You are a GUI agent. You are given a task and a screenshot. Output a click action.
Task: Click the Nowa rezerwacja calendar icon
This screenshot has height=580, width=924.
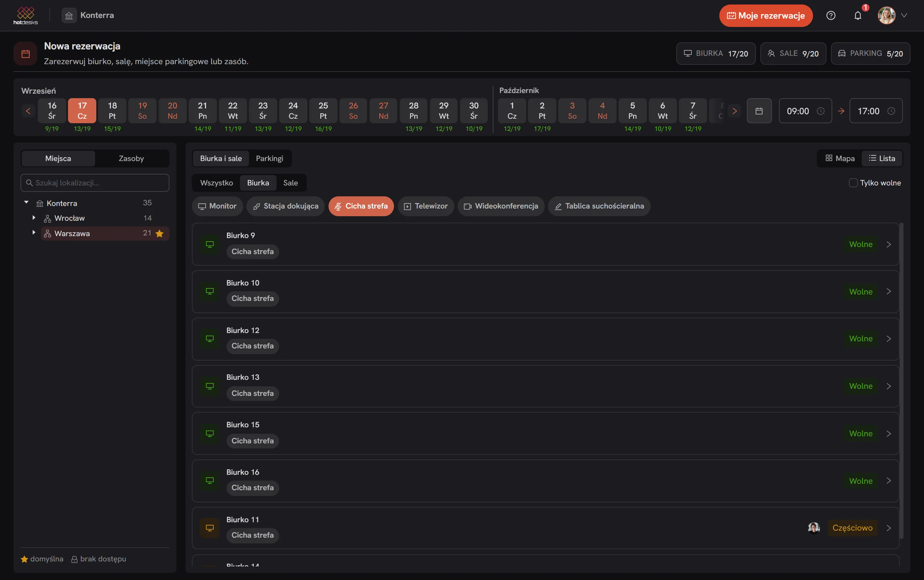tap(26, 54)
